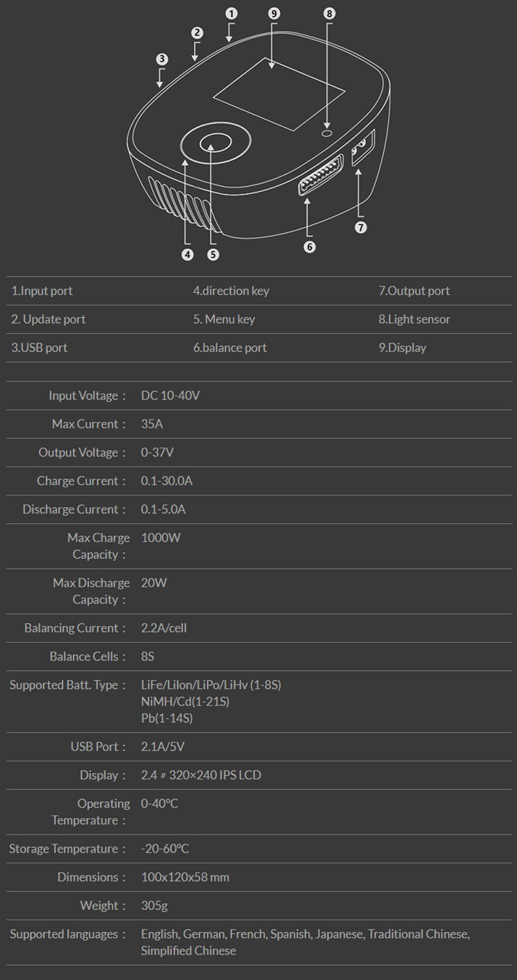
Task: Click callout number 7 near output port
Action: click(x=361, y=227)
